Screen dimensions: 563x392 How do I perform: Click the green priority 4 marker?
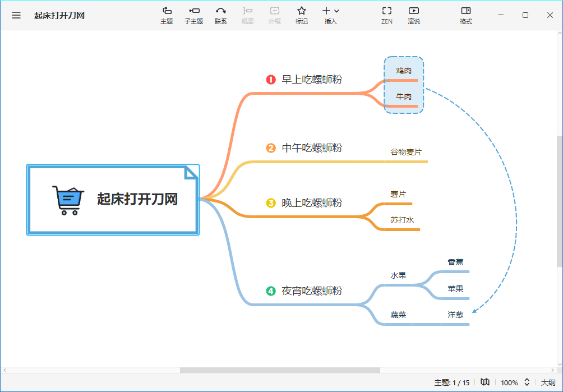(x=271, y=291)
